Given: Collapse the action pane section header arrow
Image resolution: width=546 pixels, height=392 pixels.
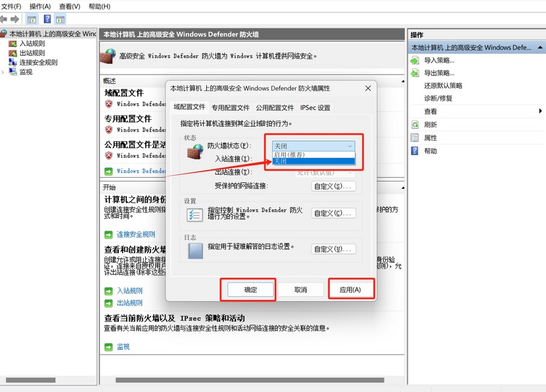Looking at the screenshot, I should 540,47.
